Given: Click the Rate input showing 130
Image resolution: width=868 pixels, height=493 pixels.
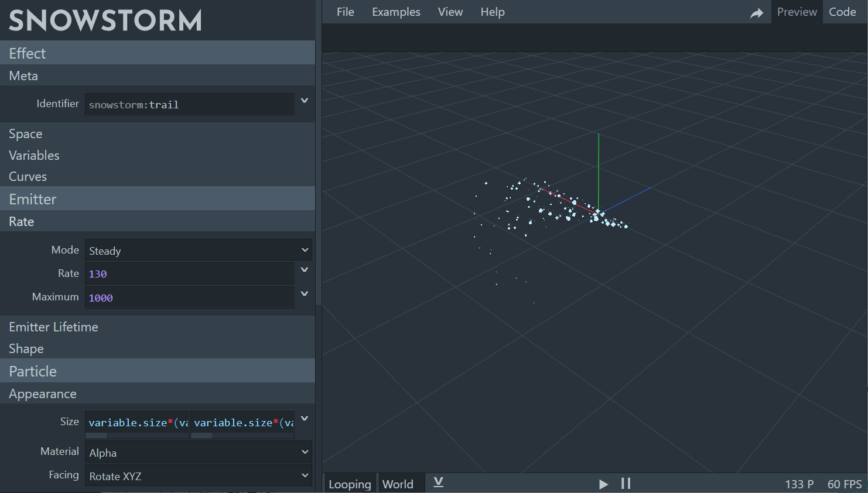Looking at the screenshot, I should (190, 273).
